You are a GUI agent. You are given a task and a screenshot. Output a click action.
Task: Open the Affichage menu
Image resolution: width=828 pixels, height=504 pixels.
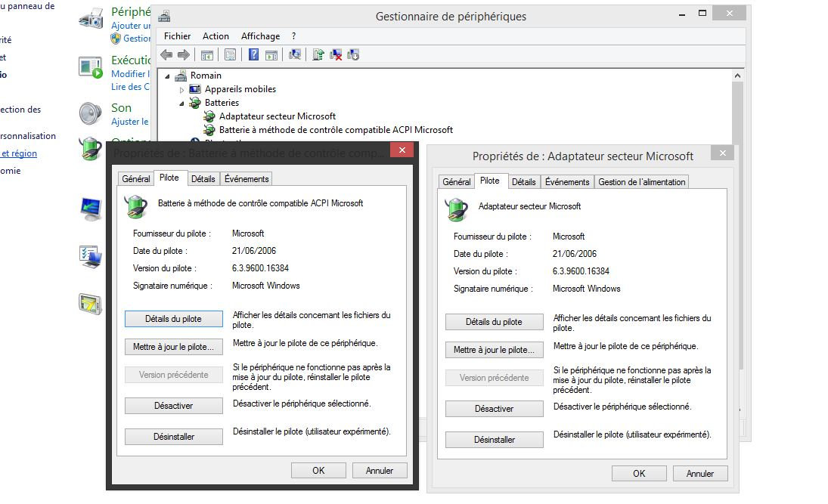click(260, 36)
